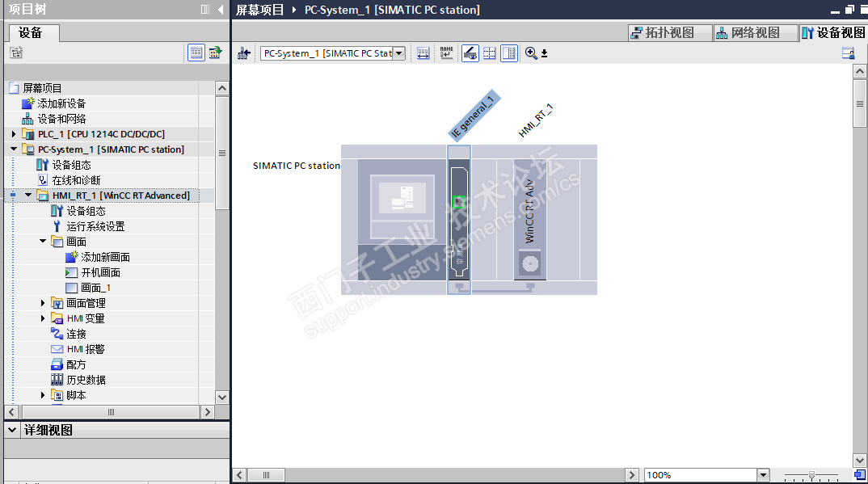Viewport: 868px width, 484px height.
Task: Open 设备和网络 in project tree
Action: pos(61,119)
